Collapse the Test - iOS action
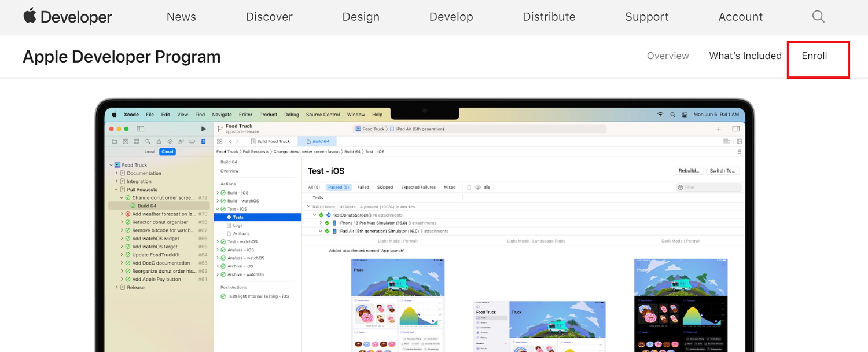 point(218,209)
